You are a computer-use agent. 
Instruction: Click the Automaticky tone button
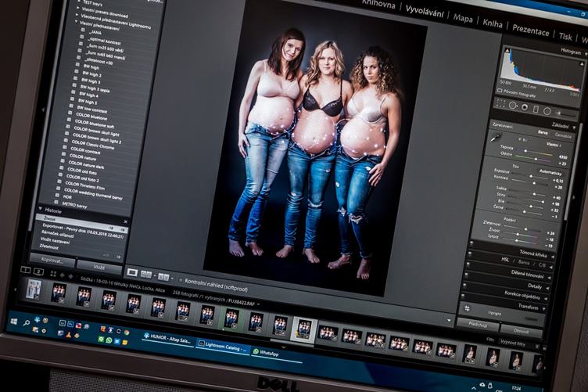point(550,173)
